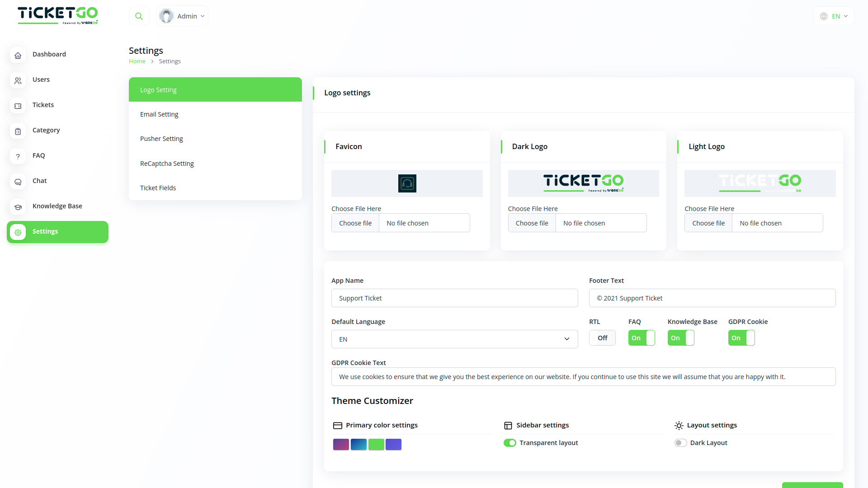Open Dashboard via home icon
Viewport: 868px width, 488px height.
(x=18, y=55)
